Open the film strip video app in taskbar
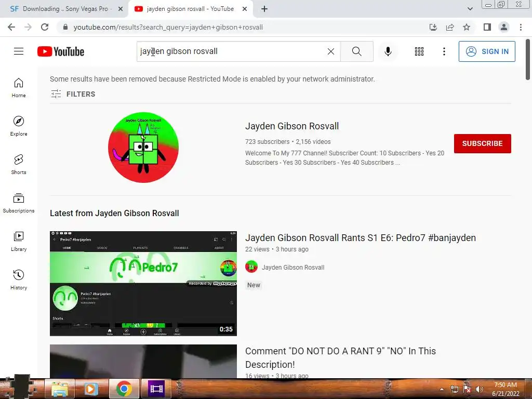Screen dimensions: 532x399 (156, 389)
